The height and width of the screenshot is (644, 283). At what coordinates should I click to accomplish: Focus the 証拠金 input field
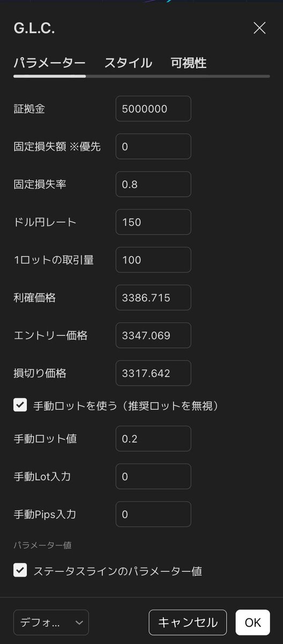coord(153,109)
